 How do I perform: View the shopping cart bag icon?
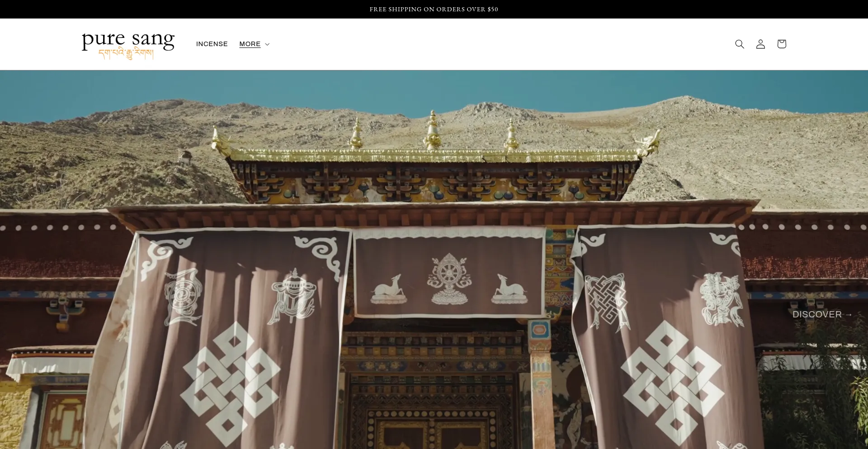[781, 44]
